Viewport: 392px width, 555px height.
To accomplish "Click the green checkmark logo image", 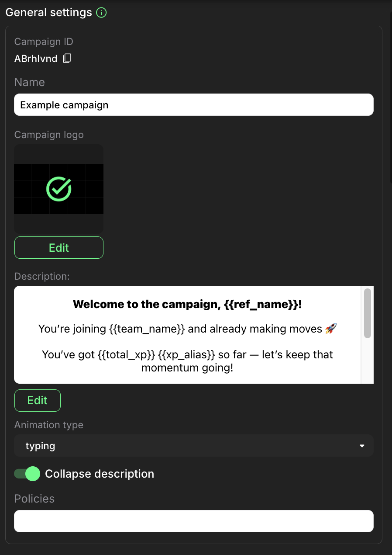I will click(x=59, y=189).
